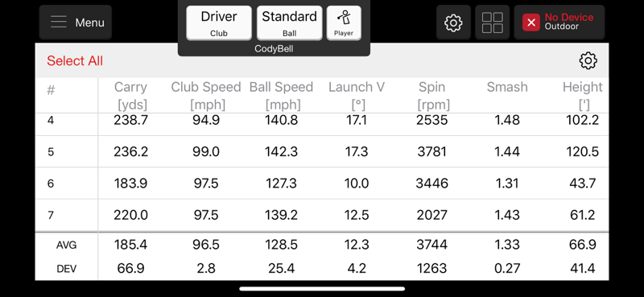Tap the Spin rpm column header
The height and width of the screenshot is (297, 644).
click(x=432, y=96)
